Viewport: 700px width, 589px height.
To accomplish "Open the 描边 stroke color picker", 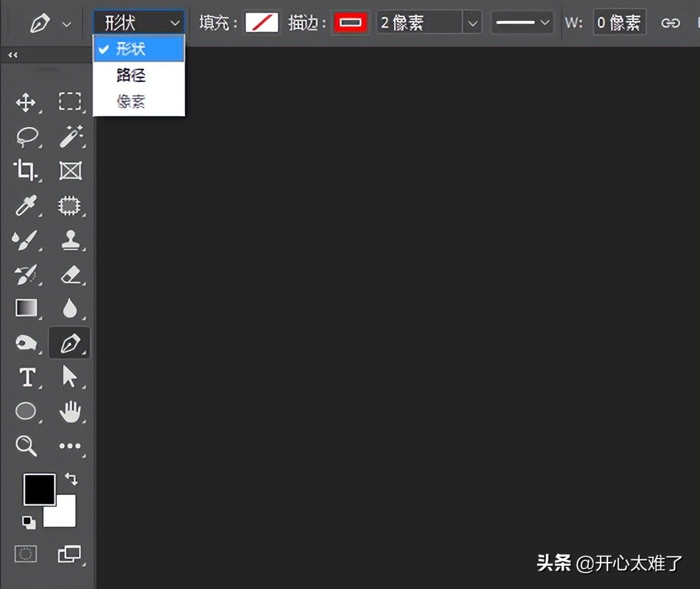I will [350, 22].
